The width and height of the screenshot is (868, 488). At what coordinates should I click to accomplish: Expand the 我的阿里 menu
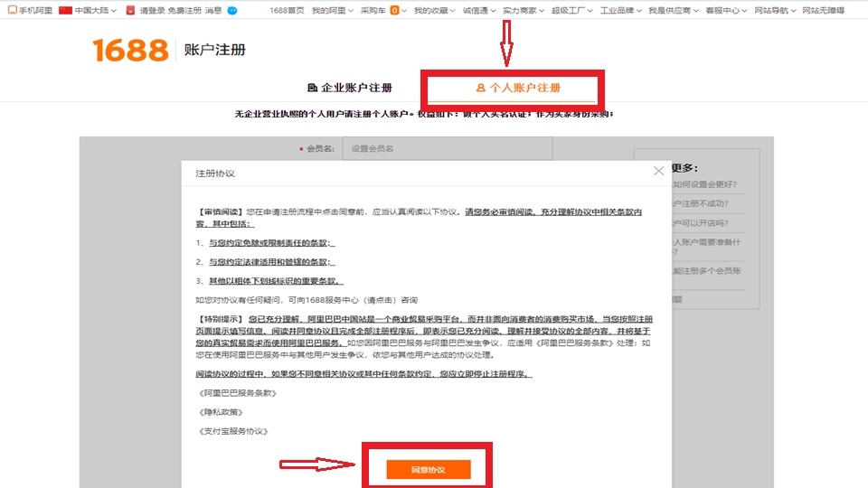pyautogui.click(x=332, y=10)
